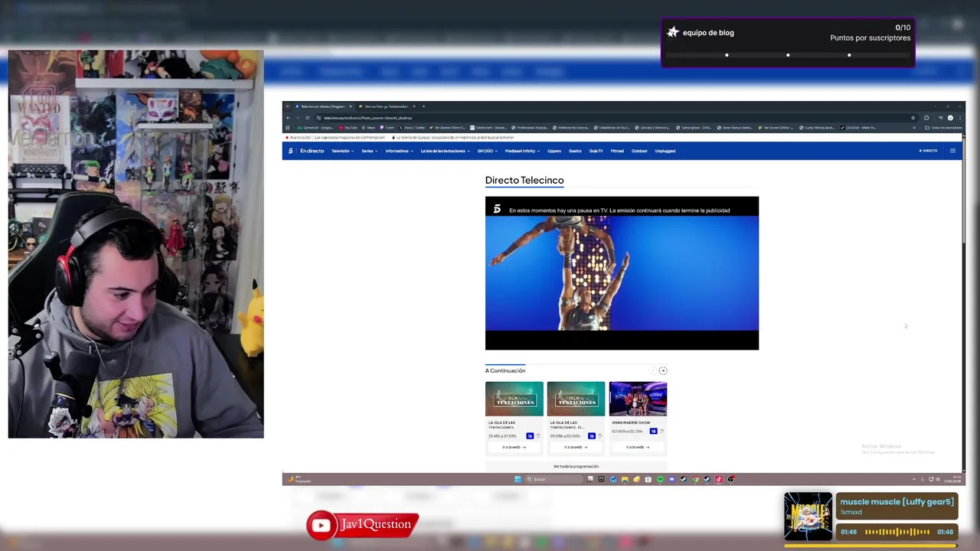Open the GH DÚO dropdown
The image size is (980, 551).
coord(487,151)
